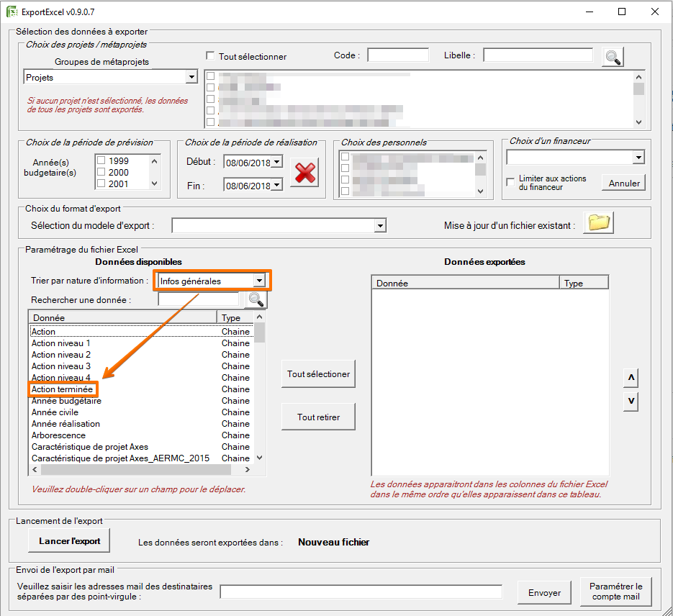Image resolution: width=673 pixels, height=616 pixels.
Task: Open the Groupes de métaprojets dropdown
Action: pos(191,77)
